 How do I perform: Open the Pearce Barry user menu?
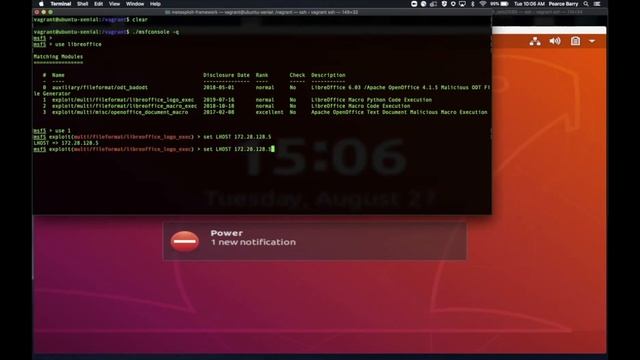[563, 4]
